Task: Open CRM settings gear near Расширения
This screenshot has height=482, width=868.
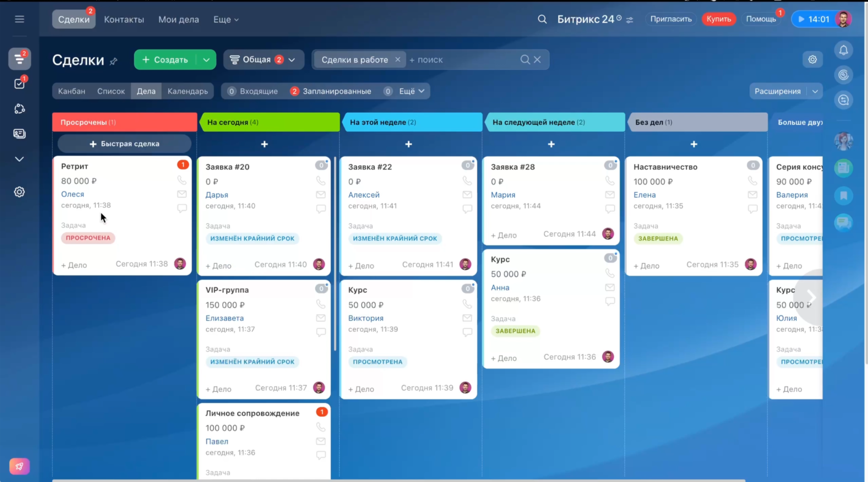Action: pyautogui.click(x=812, y=60)
